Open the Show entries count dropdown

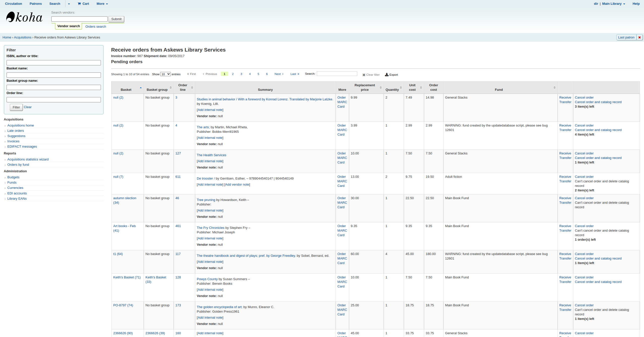(x=165, y=74)
